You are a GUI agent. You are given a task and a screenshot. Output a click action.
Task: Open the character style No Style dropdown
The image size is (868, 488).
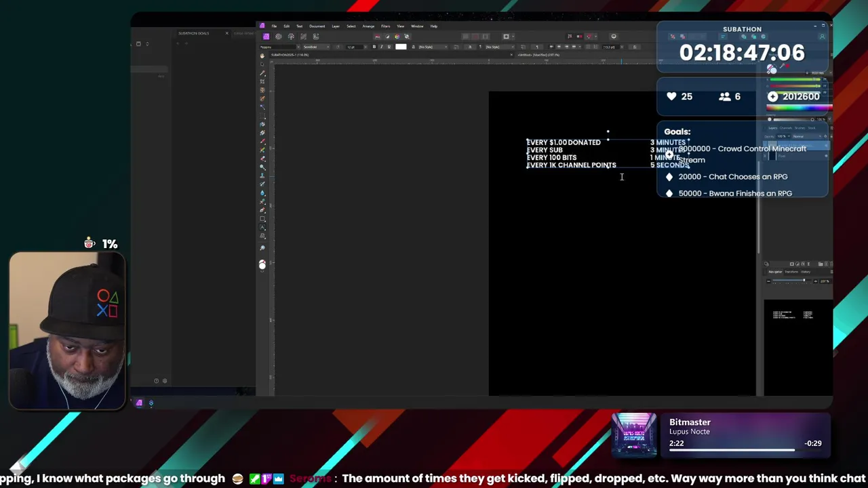coord(433,47)
